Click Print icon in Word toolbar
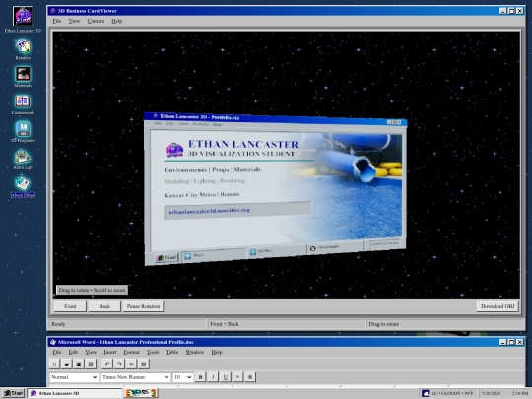 click(x=91, y=365)
